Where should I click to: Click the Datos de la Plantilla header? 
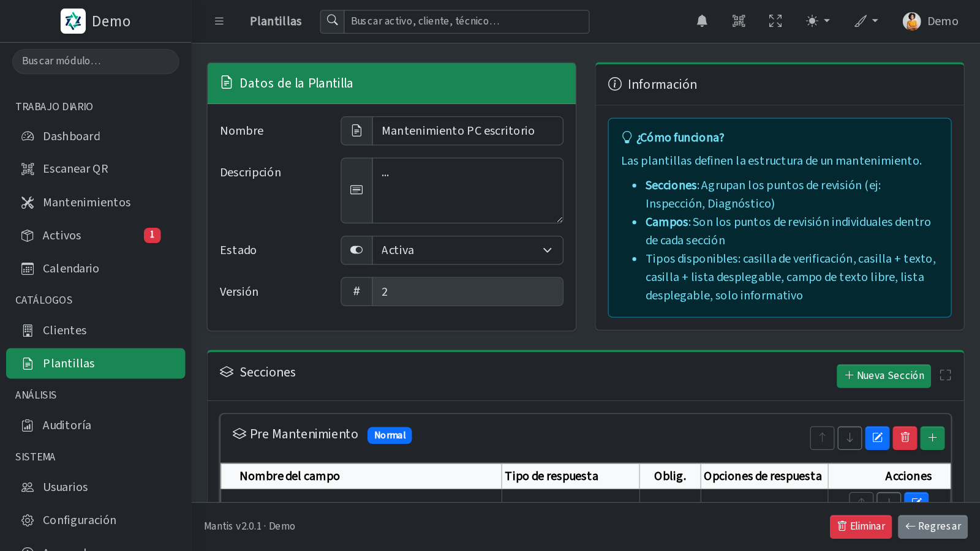pos(391,83)
